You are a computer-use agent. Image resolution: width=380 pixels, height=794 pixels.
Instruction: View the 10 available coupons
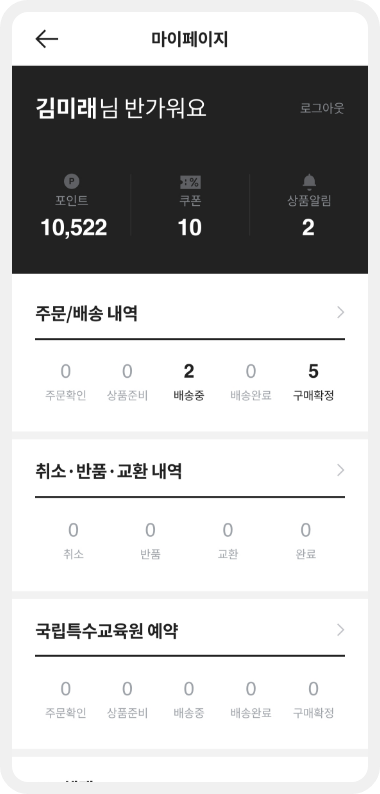190,228
